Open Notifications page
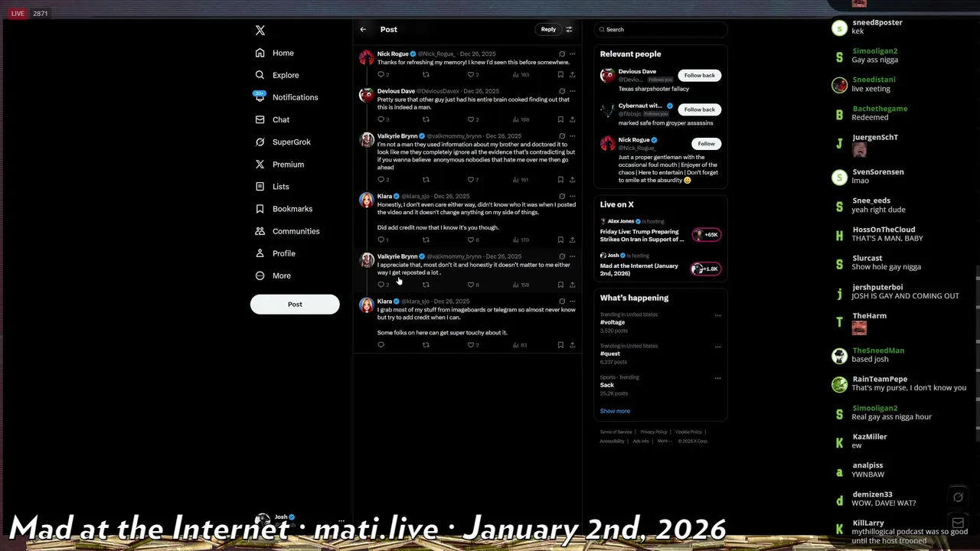The width and height of the screenshot is (980, 551). tap(286, 97)
